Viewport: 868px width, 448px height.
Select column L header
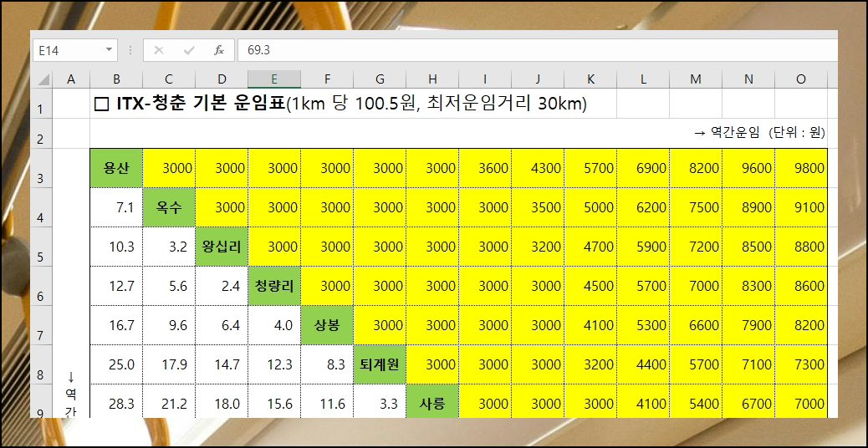(643, 79)
